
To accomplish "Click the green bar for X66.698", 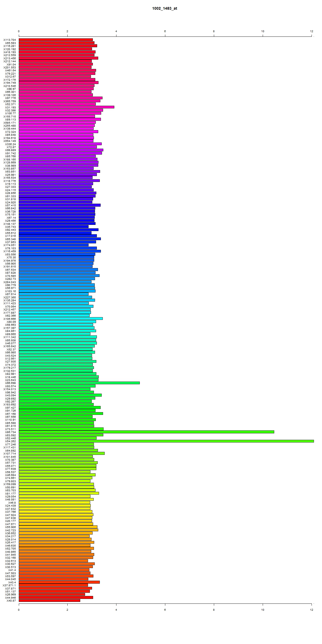I will click(x=79, y=383).
